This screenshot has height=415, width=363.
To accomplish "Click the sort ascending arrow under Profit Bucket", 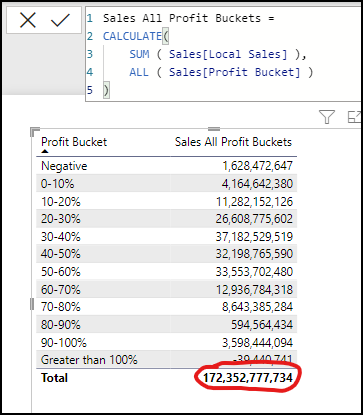I will [x=45, y=151].
